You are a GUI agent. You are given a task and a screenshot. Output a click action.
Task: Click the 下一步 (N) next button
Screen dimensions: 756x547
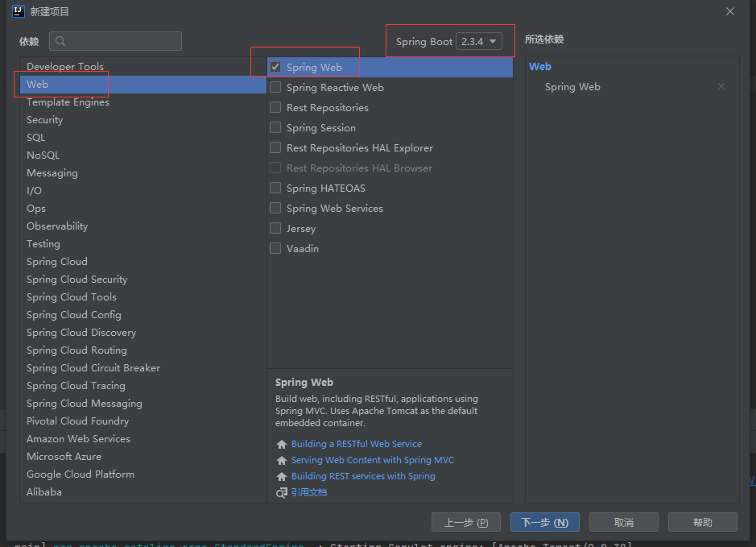(545, 522)
